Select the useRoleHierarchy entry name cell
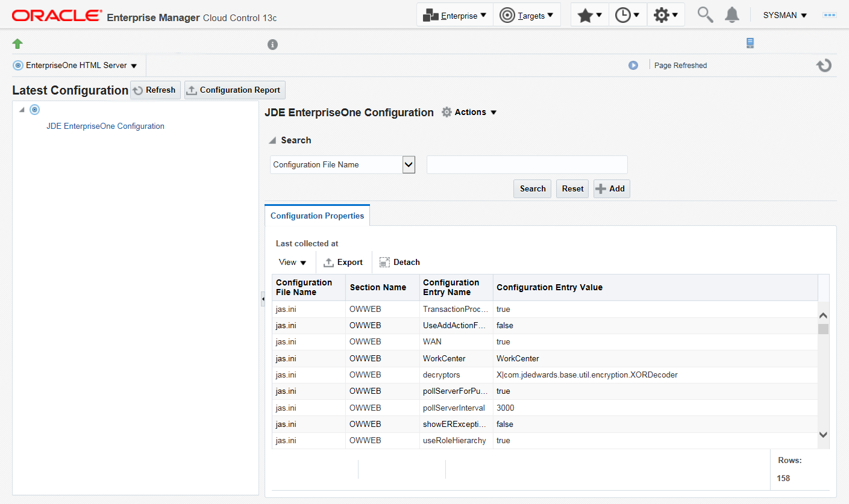This screenshot has width=849, height=504. coord(456,440)
